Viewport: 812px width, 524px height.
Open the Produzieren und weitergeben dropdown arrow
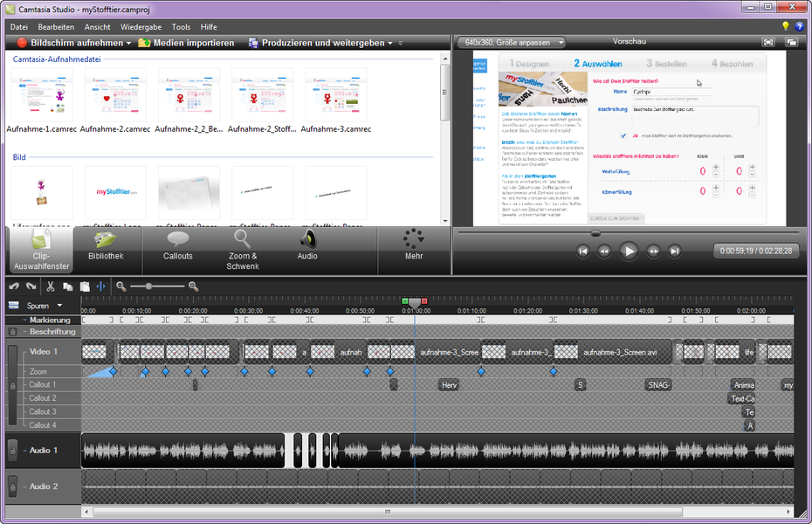coord(390,43)
